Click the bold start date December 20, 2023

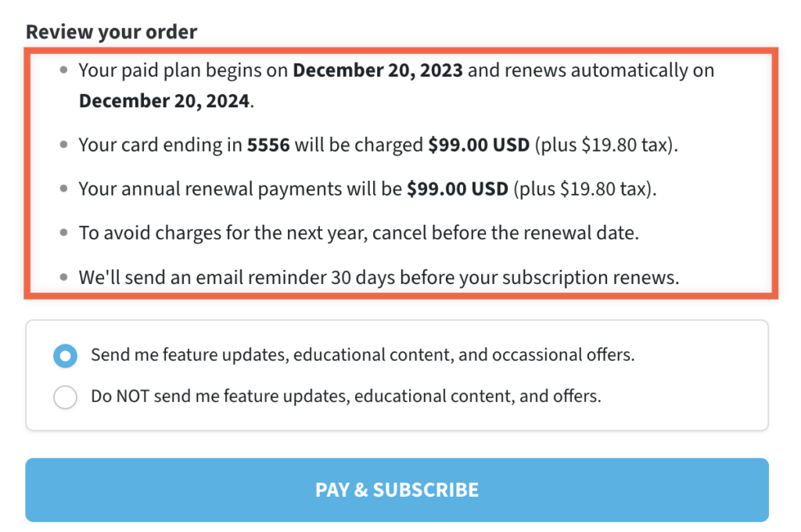pos(378,71)
